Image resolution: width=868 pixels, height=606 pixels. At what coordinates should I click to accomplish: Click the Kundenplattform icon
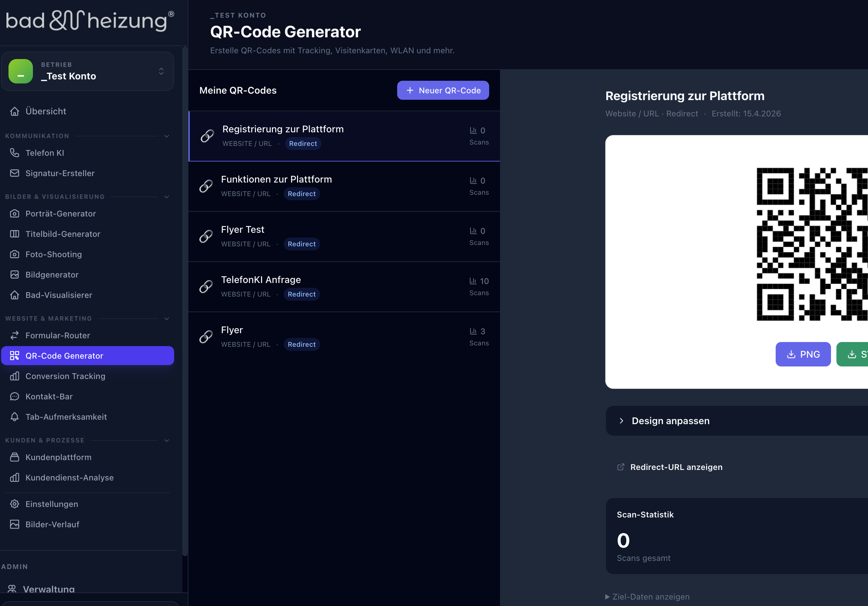(x=14, y=457)
